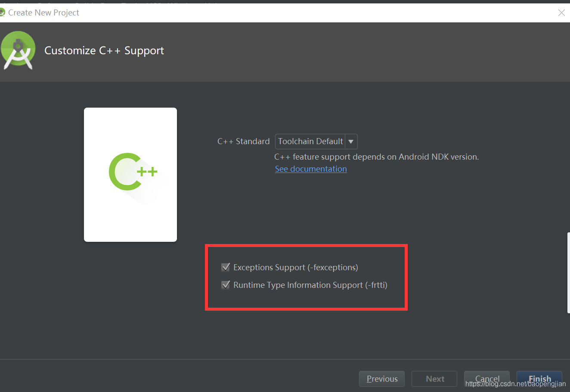
Task: Click the Customize C++ Support heading
Action: [x=104, y=51]
